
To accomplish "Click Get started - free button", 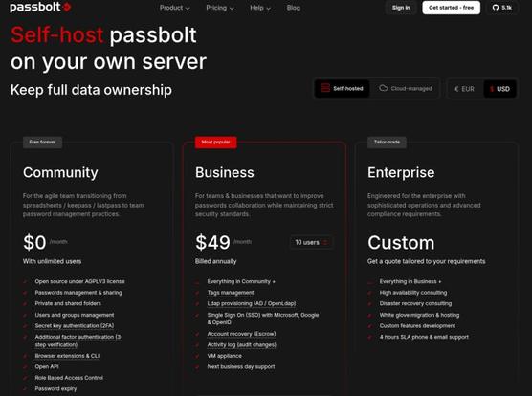I will tap(451, 8).
